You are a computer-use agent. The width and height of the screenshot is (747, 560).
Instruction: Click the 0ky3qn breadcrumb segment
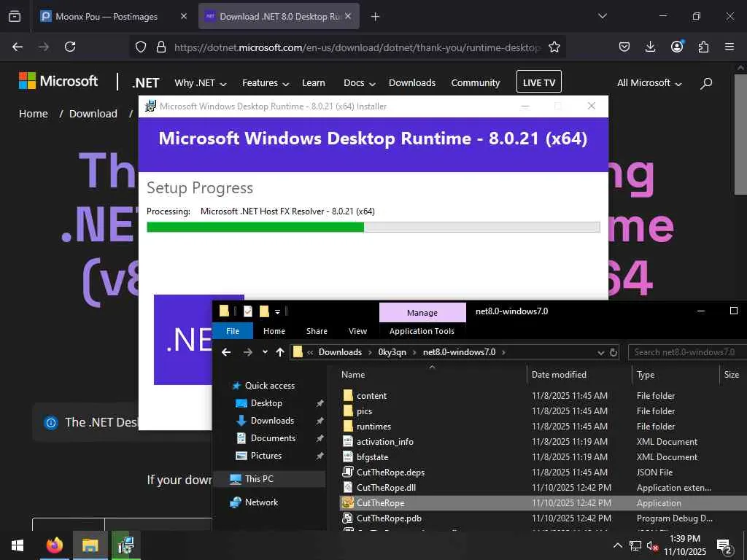click(x=392, y=352)
